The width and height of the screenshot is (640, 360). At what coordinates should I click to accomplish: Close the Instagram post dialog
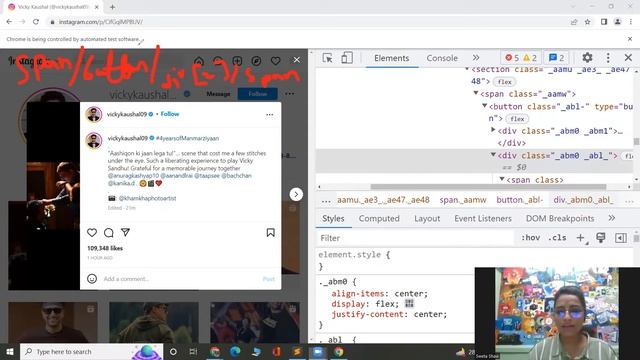click(297, 60)
